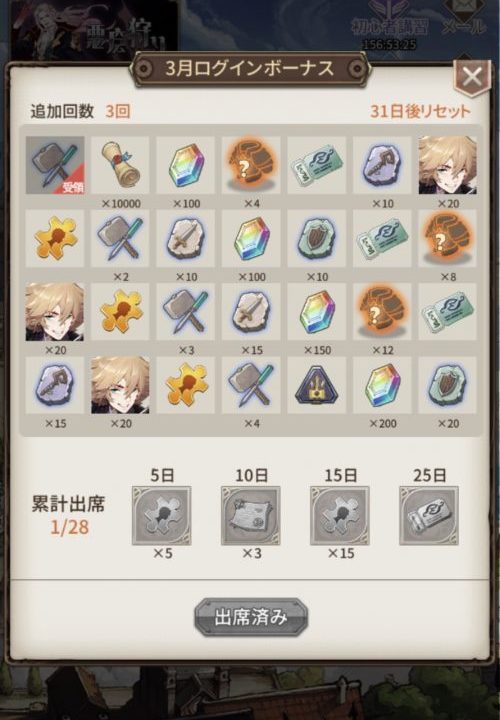Tap the golden puzzle piece in second row

click(x=55, y=238)
